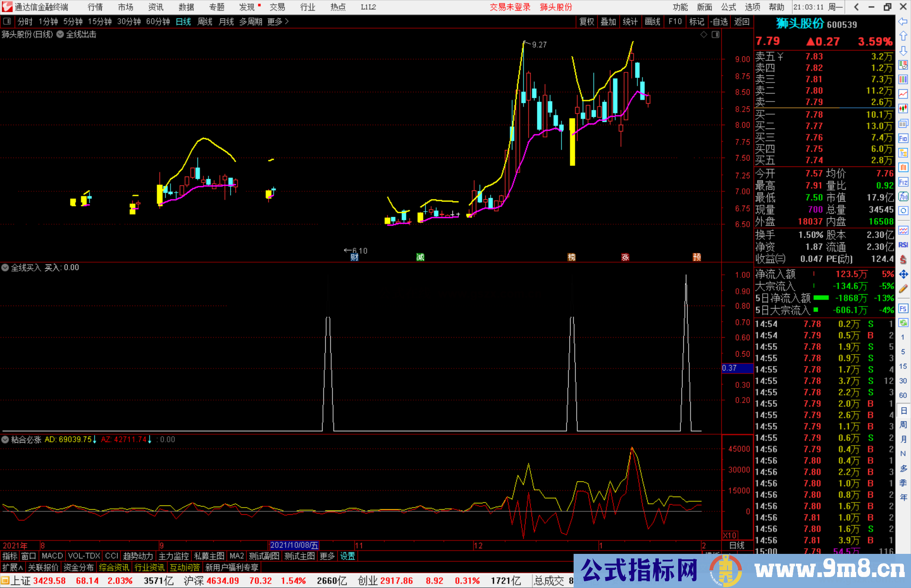Viewport: 911px width, 588px height.
Task: Open the 更多 indicator list at bottom
Action: (x=327, y=556)
